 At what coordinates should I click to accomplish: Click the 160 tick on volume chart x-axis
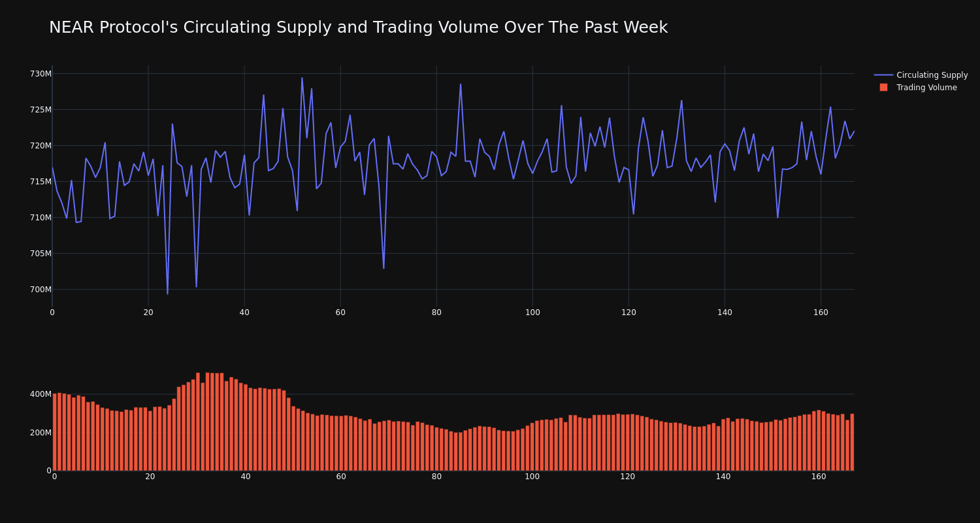click(819, 477)
